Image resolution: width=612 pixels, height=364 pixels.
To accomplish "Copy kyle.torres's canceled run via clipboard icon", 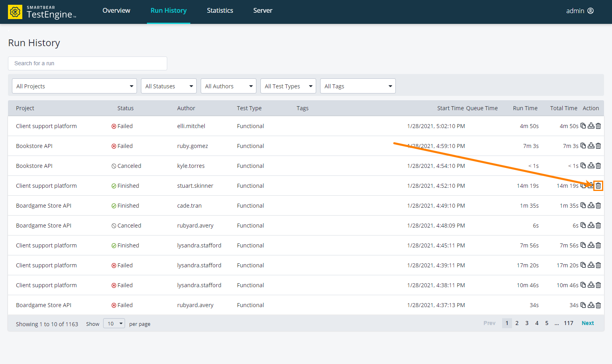I will 583,165.
